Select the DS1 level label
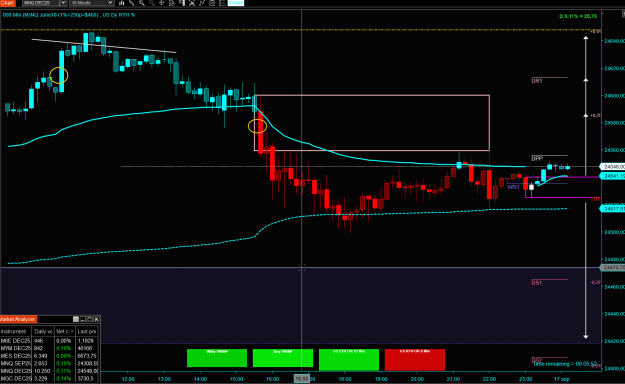 (537, 283)
